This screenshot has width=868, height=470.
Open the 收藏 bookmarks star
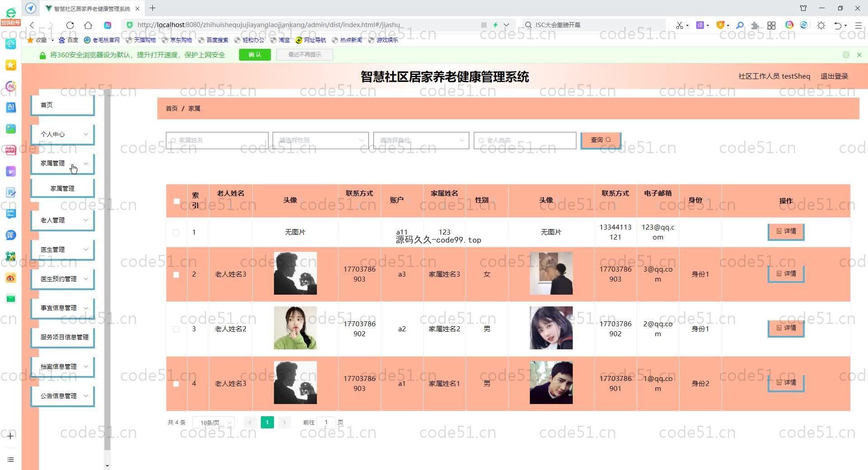[x=37, y=40]
